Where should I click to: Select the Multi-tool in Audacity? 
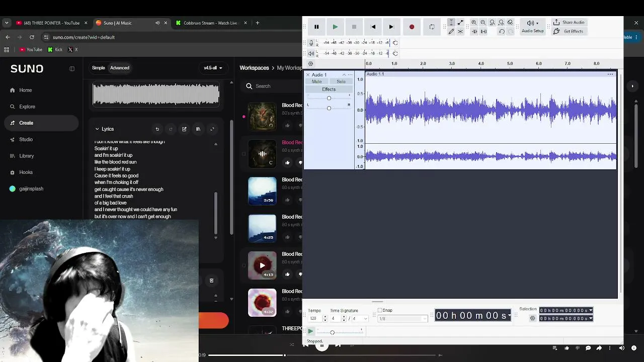pos(460,32)
